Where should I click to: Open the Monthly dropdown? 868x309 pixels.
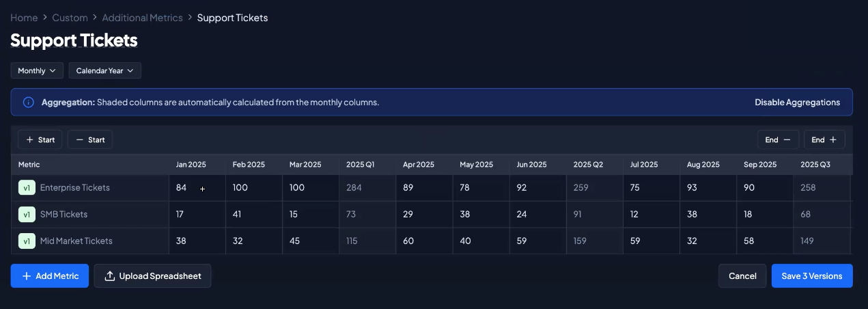(x=37, y=70)
